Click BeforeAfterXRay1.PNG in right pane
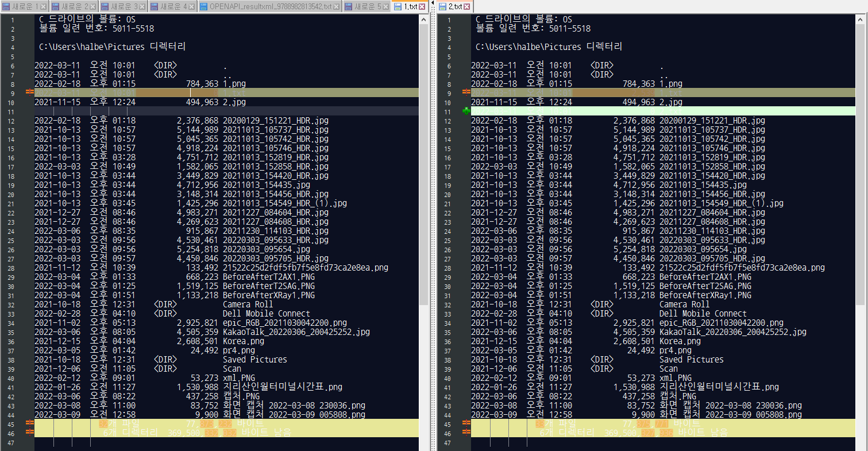 point(705,295)
